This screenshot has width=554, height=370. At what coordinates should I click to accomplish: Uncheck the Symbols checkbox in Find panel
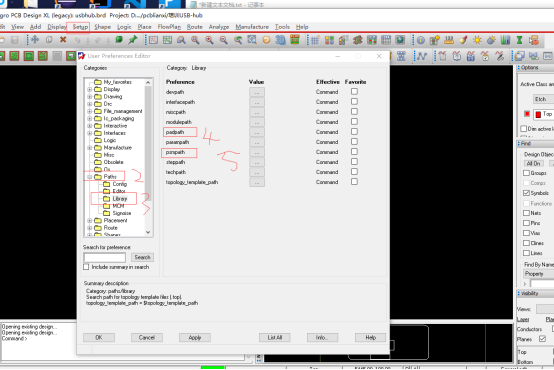click(526, 193)
